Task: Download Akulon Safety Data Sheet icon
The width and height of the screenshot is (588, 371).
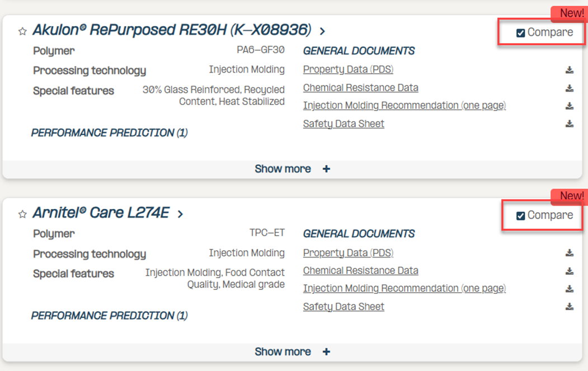Action: tap(569, 123)
